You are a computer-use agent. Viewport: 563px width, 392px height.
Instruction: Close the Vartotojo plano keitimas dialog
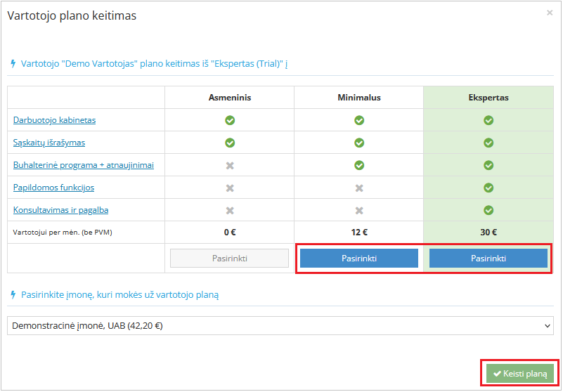pos(550,13)
